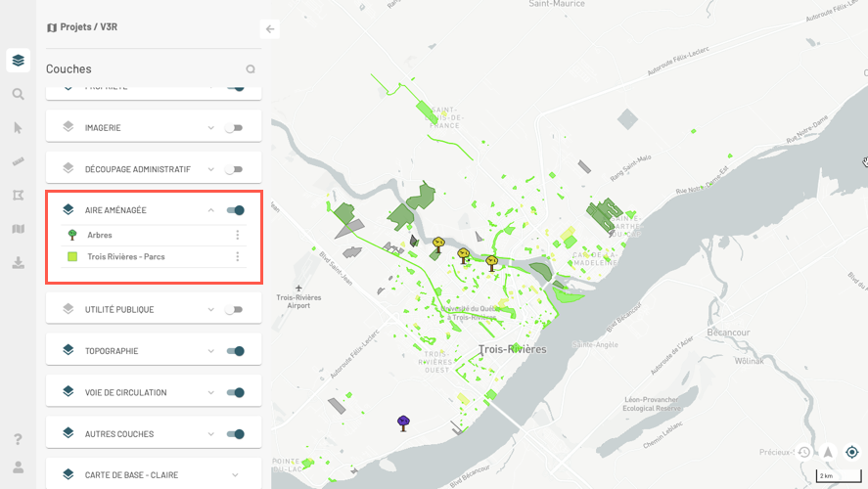This screenshot has height=489, width=868.
Task: Open the measure ruler tool
Action: (x=18, y=161)
